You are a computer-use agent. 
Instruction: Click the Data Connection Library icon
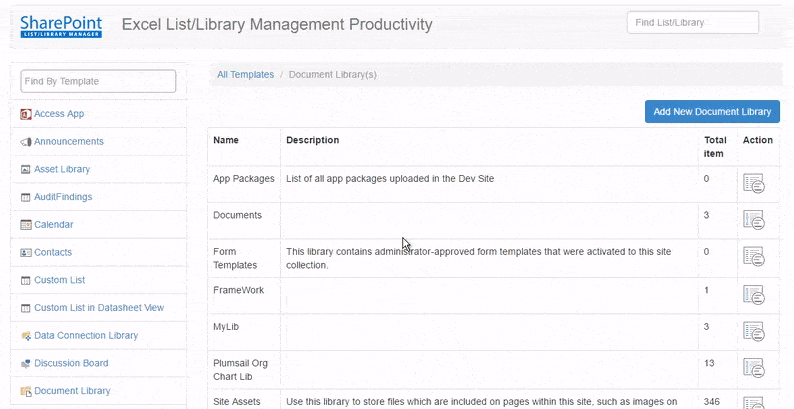[26, 336]
